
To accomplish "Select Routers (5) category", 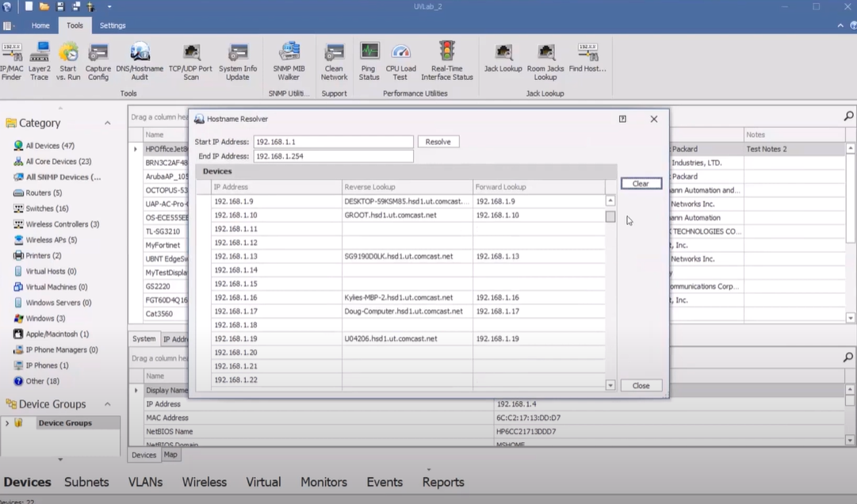I will pos(44,193).
